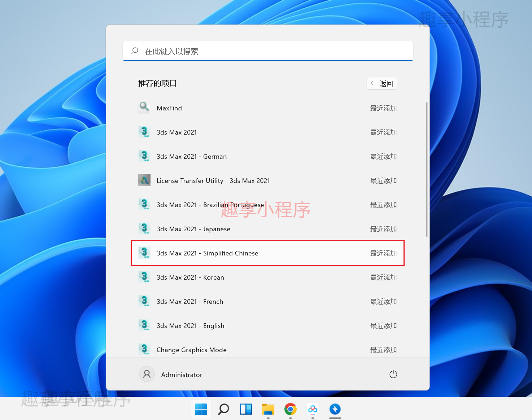
Task: Open the Windows Start button on taskbar
Action: pyautogui.click(x=201, y=409)
